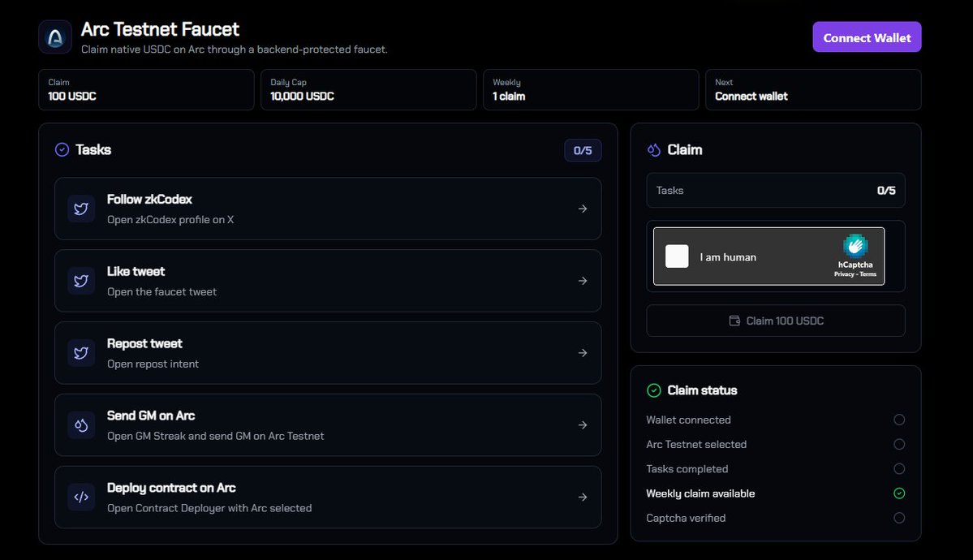Click the droplet icon for Send GM on Arc
This screenshot has height=560, width=973.
pos(81,424)
